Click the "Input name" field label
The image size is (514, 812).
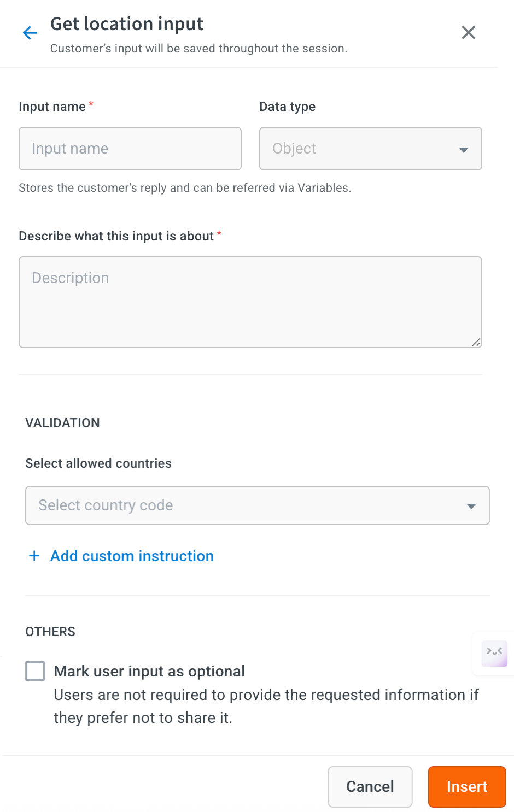pos(52,107)
